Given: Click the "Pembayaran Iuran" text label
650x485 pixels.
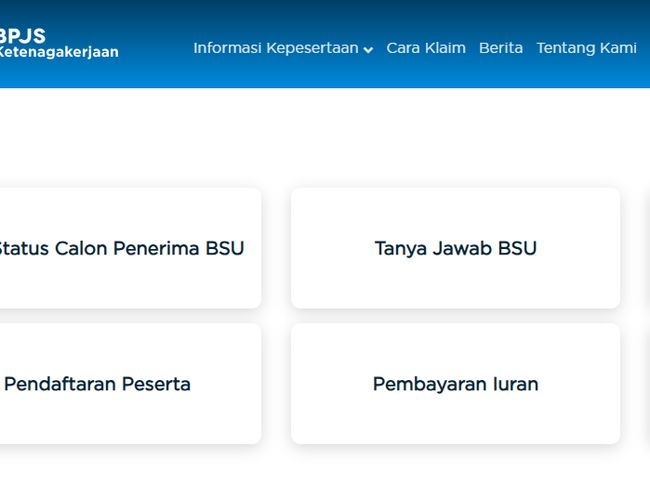Looking at the screenshot, I should pos(455,384).
